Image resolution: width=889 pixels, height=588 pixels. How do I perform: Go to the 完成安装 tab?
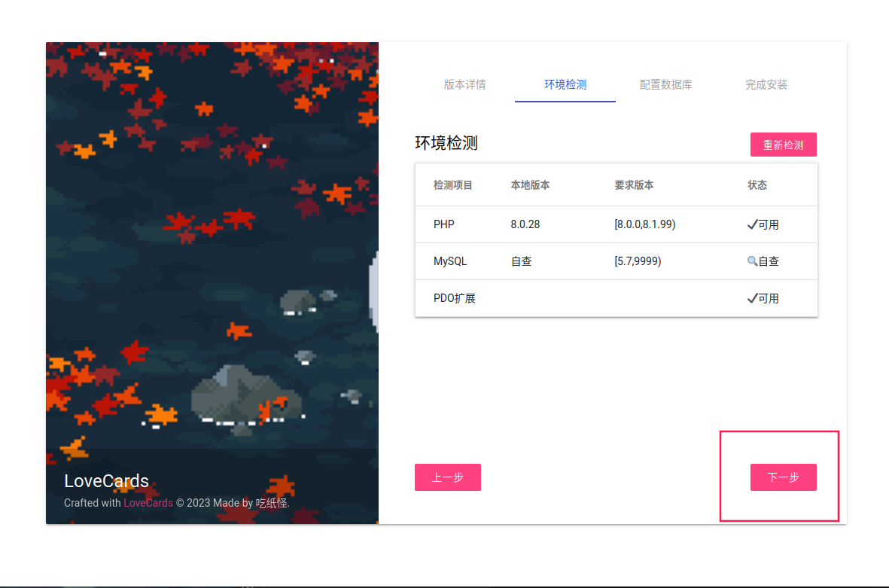click(766, 84)
